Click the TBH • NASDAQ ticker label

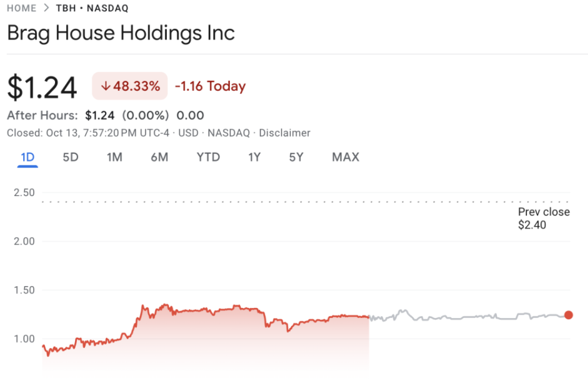click(92, 8)
